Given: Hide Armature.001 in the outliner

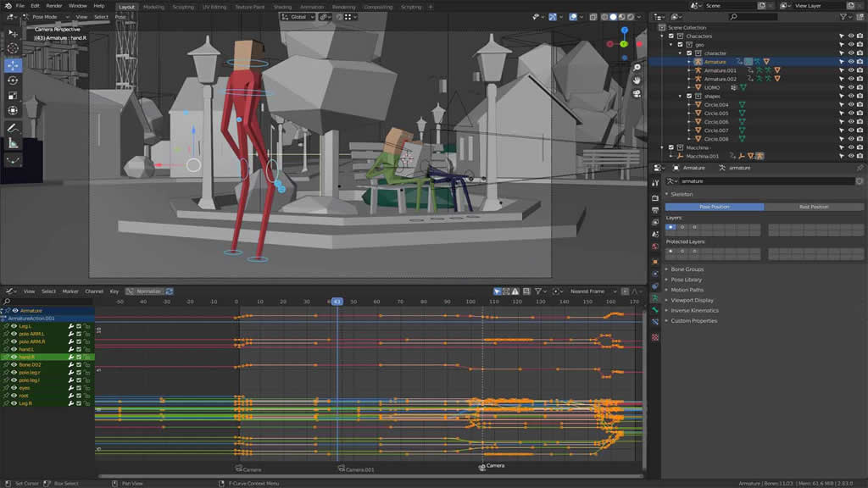Looking at the screenshot, I should click(x=851, y=70).
